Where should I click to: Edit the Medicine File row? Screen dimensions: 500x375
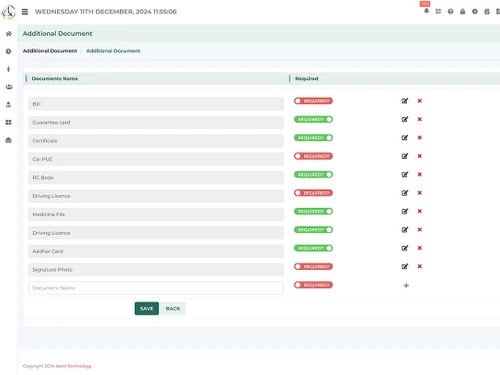pos(405,211)
